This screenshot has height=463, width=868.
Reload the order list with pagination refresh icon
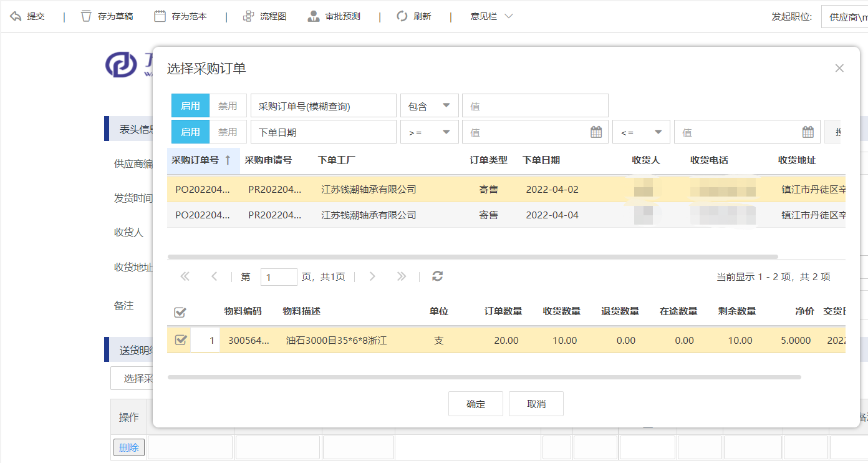tap(438, 276)
